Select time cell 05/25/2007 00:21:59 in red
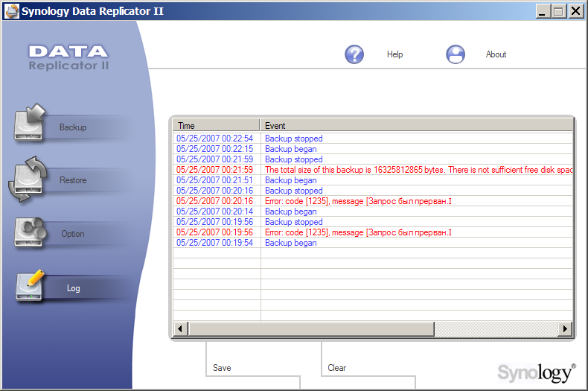 tap(215, 170)
